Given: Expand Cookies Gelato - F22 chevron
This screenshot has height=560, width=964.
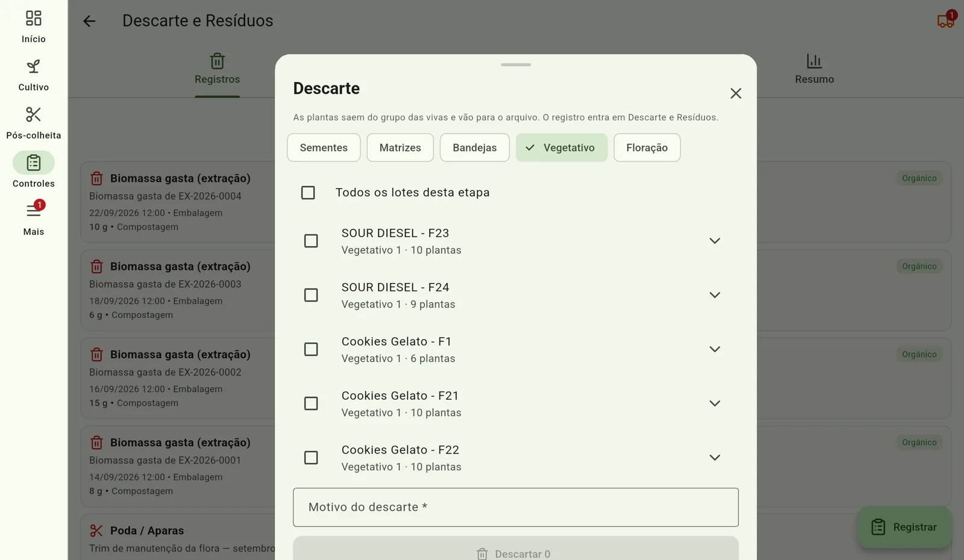Looking at the screenshot, I should (715, 458).
